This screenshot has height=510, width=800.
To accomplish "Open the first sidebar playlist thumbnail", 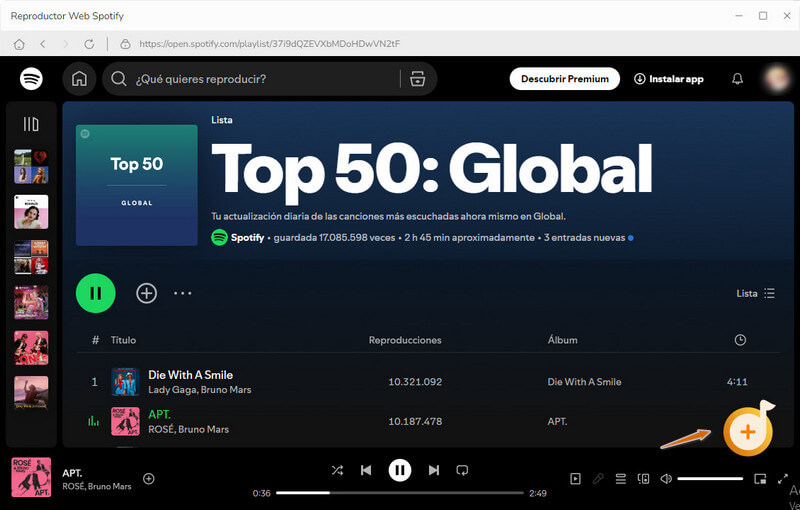I will 31,166.
